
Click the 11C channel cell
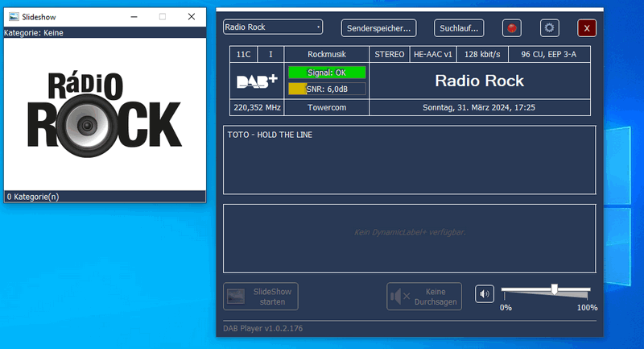[244, 54]
